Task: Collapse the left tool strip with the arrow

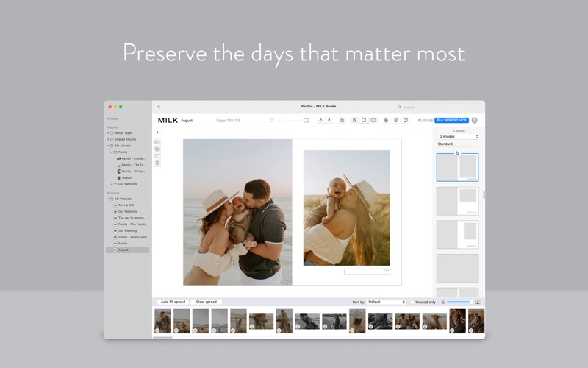Action: tap(157, 132)
